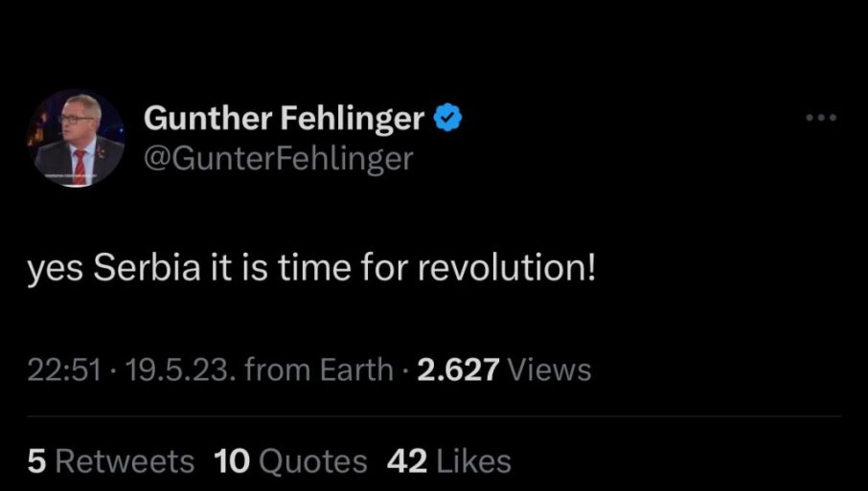This screenshot has width=868, height=491.
Task: Click the blue verified checkmark badge
Action: 449,119
